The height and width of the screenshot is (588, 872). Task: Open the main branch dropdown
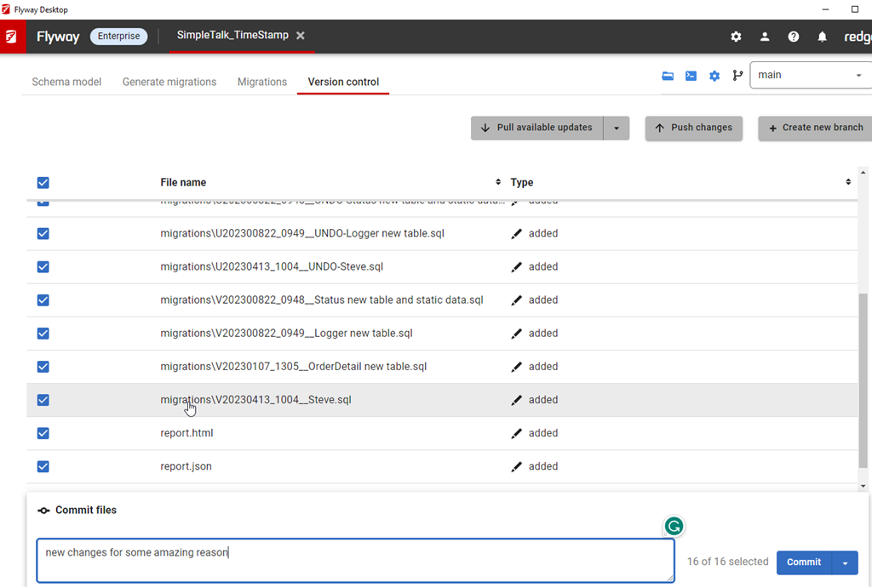click(809, 75)
